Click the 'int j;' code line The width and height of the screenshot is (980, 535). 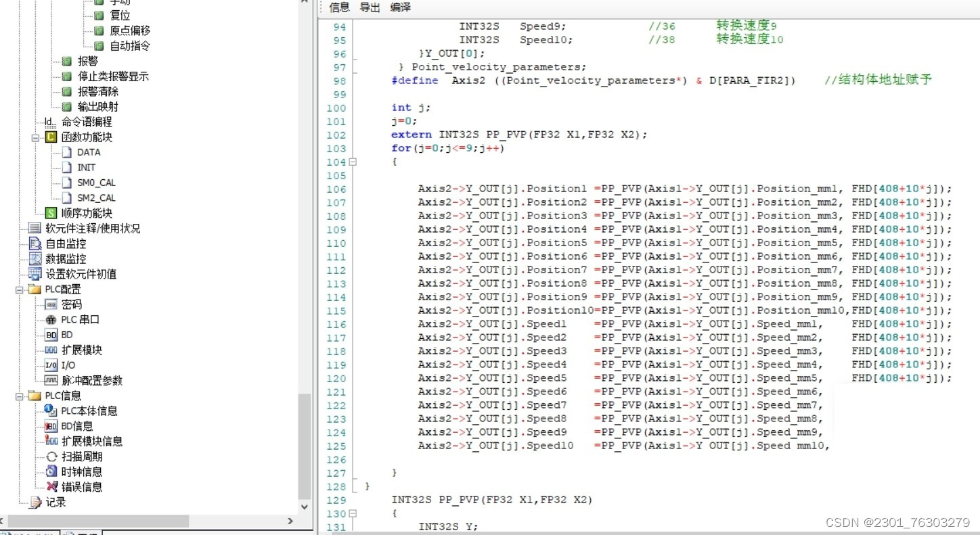click(411, 108)
